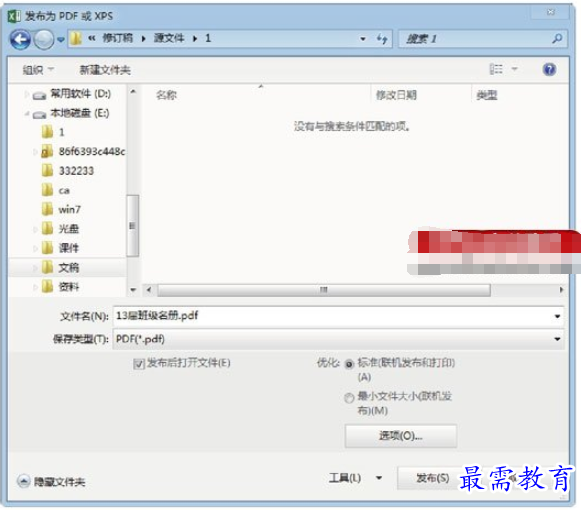Click the greyed forward navigation arrow
This screenshot has height=510, width=581.
44,39
